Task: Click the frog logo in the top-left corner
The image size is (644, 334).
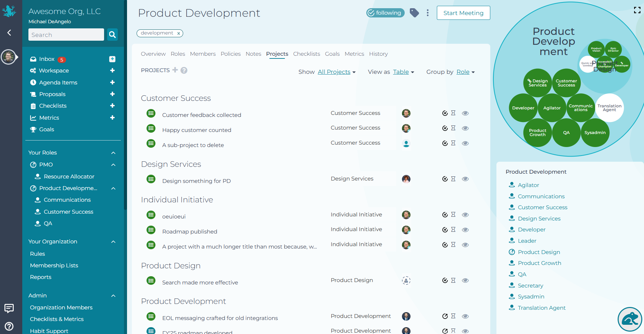Action: (9, 11)
